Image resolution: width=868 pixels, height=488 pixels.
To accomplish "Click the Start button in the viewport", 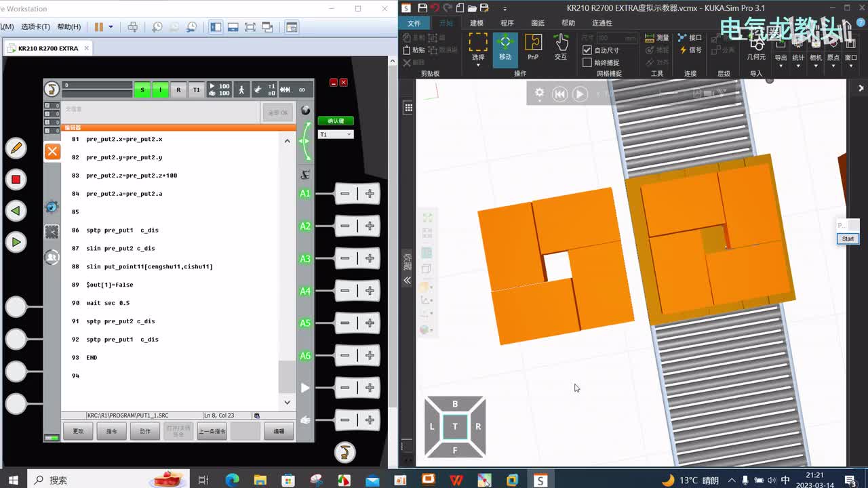I will click(848, 239).
